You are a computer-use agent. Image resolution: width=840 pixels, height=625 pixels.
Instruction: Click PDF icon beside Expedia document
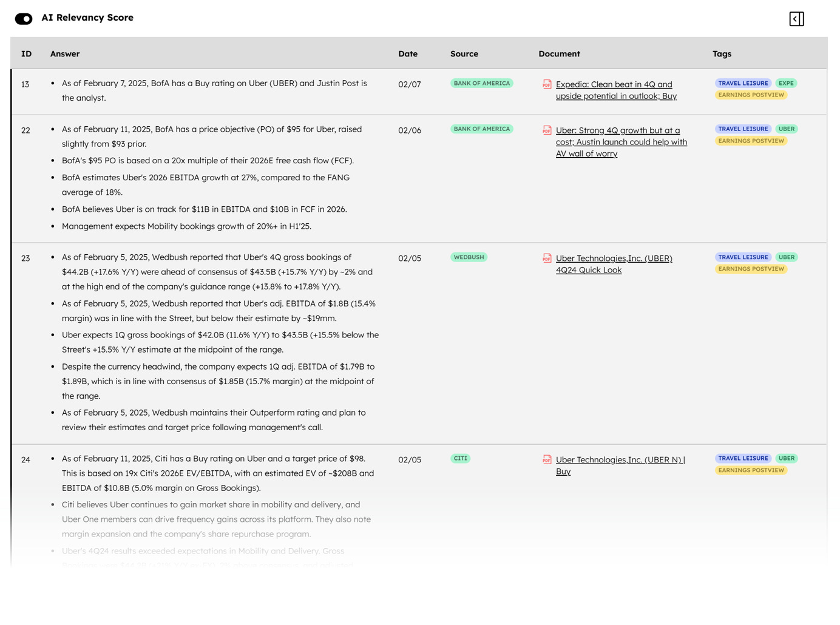coord(547,84)
